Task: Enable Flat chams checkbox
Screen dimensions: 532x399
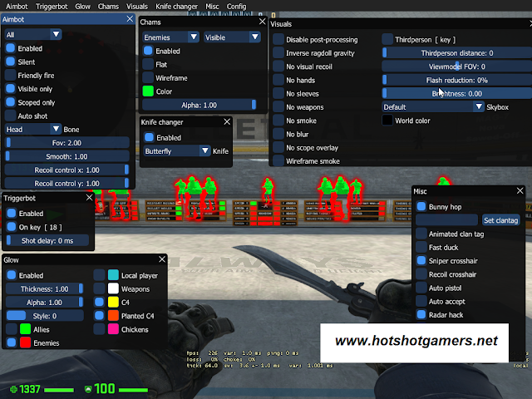Action: click(148, 65)
